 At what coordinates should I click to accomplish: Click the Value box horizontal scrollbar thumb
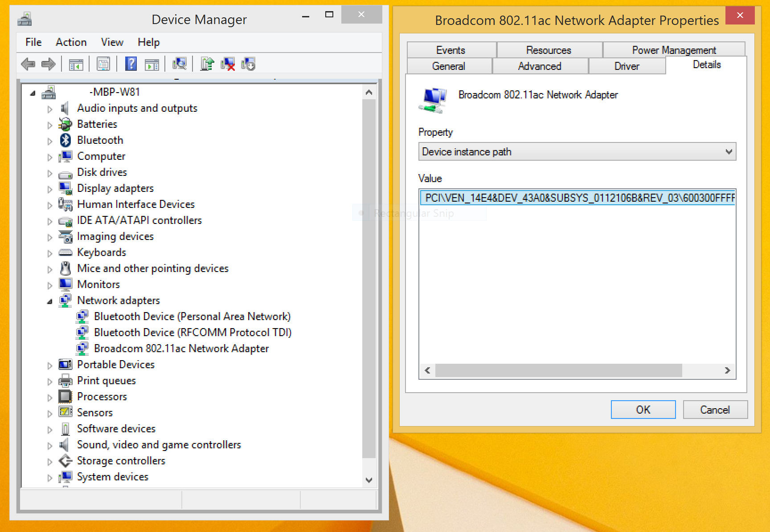pos(559,370)
